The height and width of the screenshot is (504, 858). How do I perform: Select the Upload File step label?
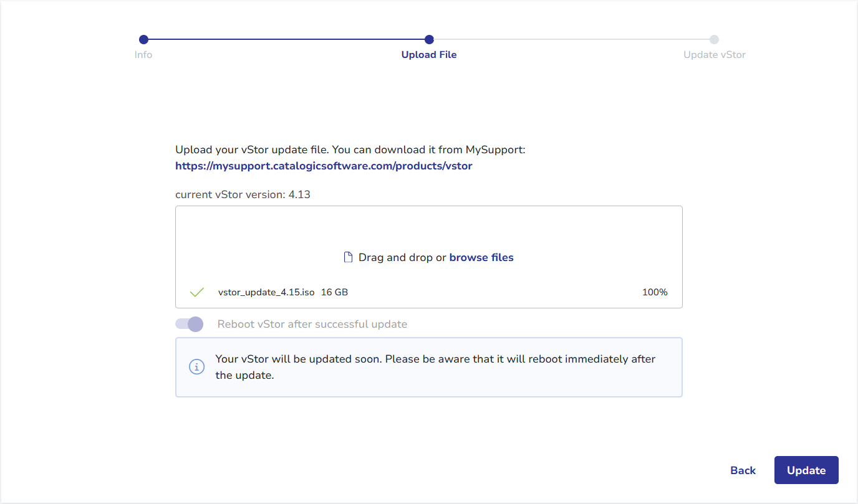coord(429,55)
